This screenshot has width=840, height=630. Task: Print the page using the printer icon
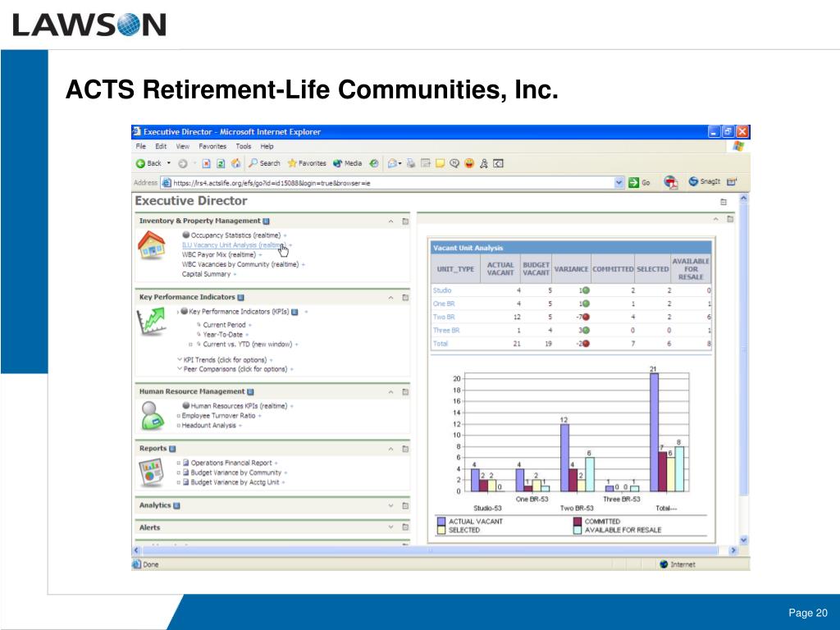(411, 163)
